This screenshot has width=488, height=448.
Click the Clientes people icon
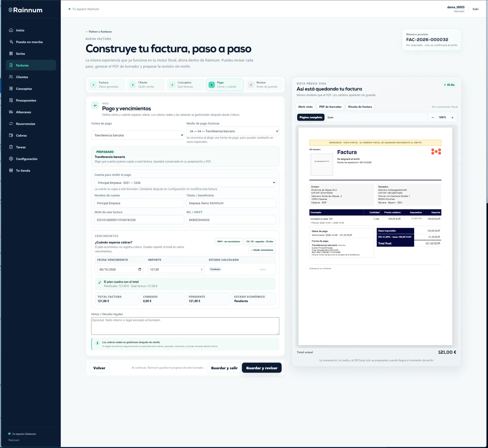click(11, 77)
